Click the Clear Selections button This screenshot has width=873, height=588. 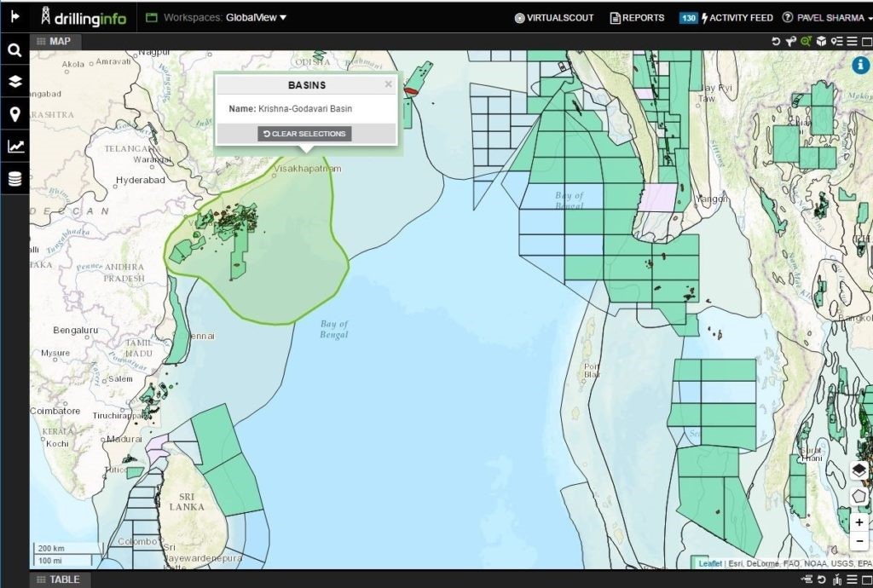[x=304, y=134]
